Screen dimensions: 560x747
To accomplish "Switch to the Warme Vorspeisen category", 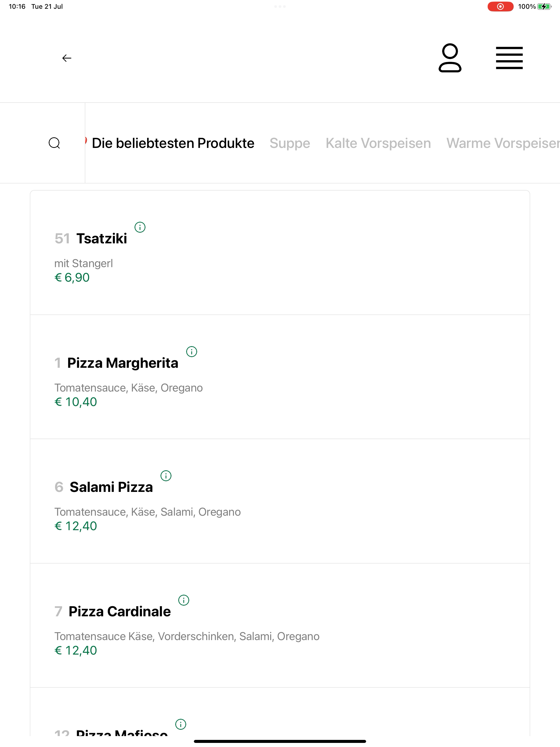I will point(503,143).
